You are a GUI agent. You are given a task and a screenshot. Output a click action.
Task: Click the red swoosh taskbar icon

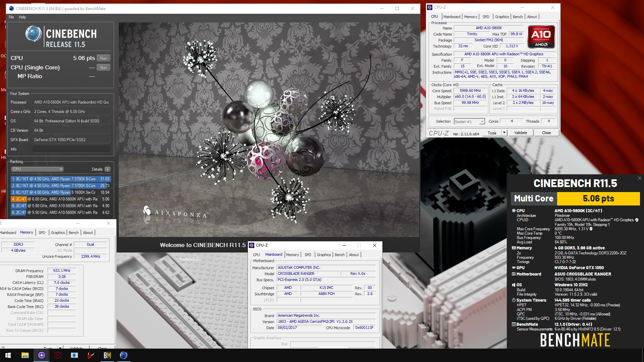(x=91, y=355)
